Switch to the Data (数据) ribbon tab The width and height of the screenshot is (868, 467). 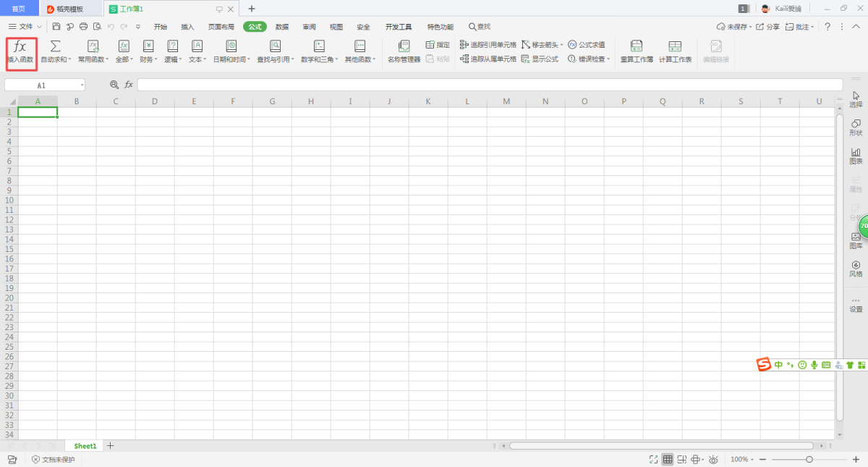tap(282, 27)
